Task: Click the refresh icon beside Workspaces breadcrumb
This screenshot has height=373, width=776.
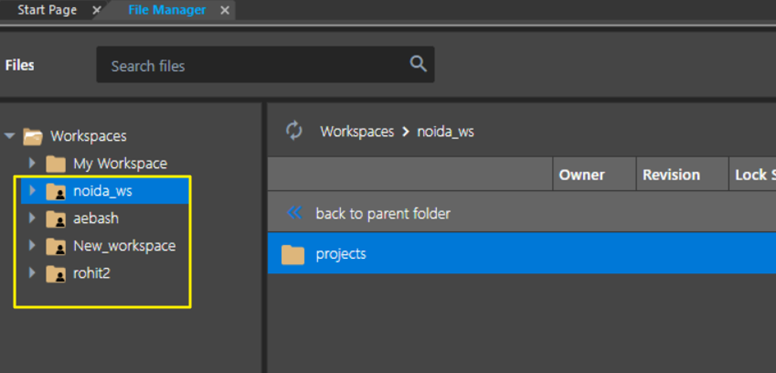Action: point(294,131)
